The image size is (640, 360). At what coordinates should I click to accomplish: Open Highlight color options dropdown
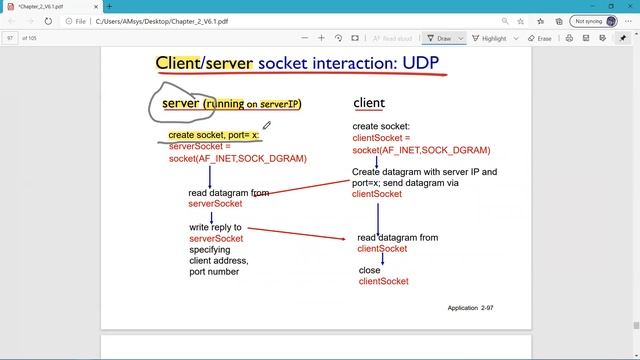(x=516, y=38)
